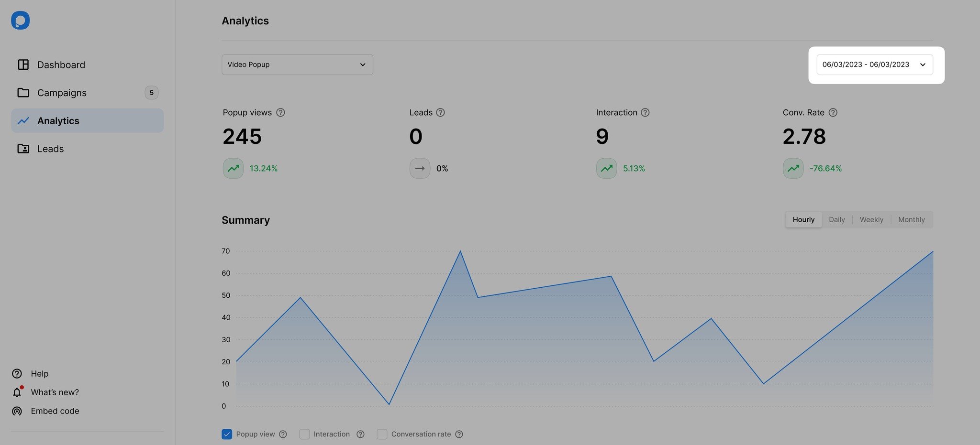980x445 pixels.
Task: Select the Hourly summary tab
Action: tap(803, 220)
